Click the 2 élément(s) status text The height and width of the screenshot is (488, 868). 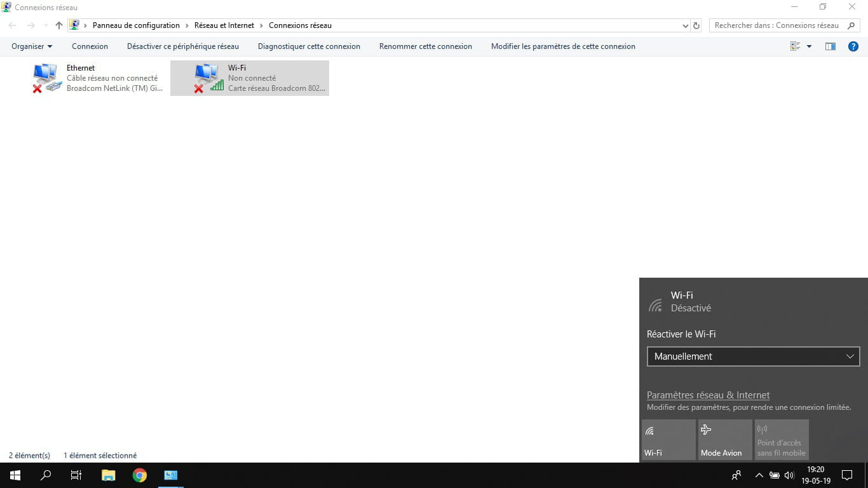click(29, 456)
